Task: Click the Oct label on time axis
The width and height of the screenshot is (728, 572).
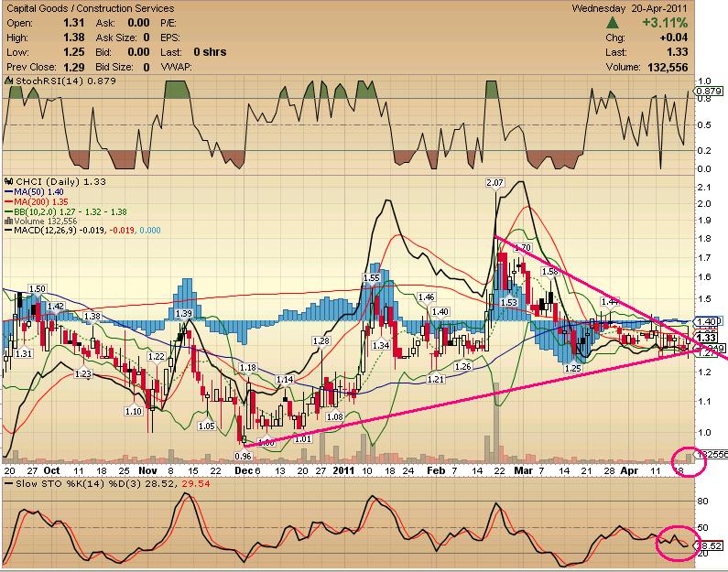Action: point(51,470)
